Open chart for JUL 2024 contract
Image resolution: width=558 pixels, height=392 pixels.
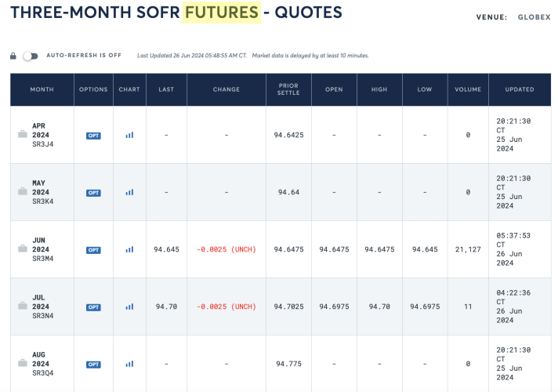[129, 307]
